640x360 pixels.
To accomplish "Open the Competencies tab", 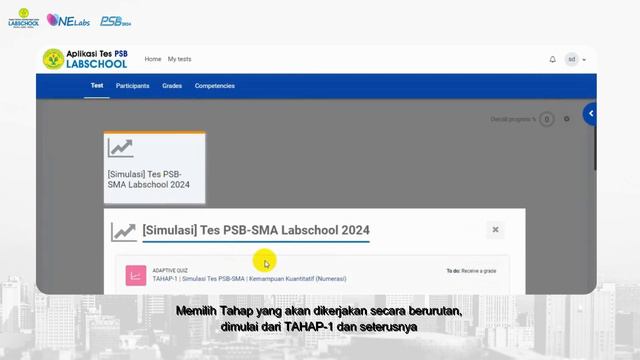I will pyautogui.click(x=215, y=86).
